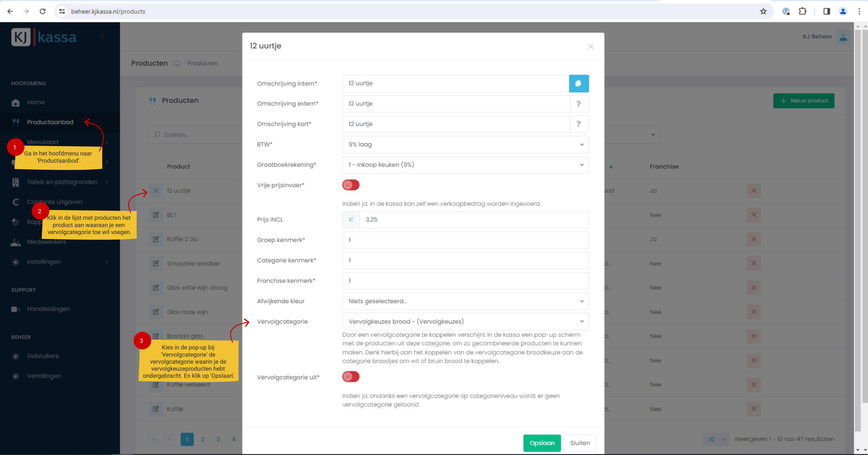868x455 pixels.
Task: Bookmark this page with the star icon
Action: (763, 12)
